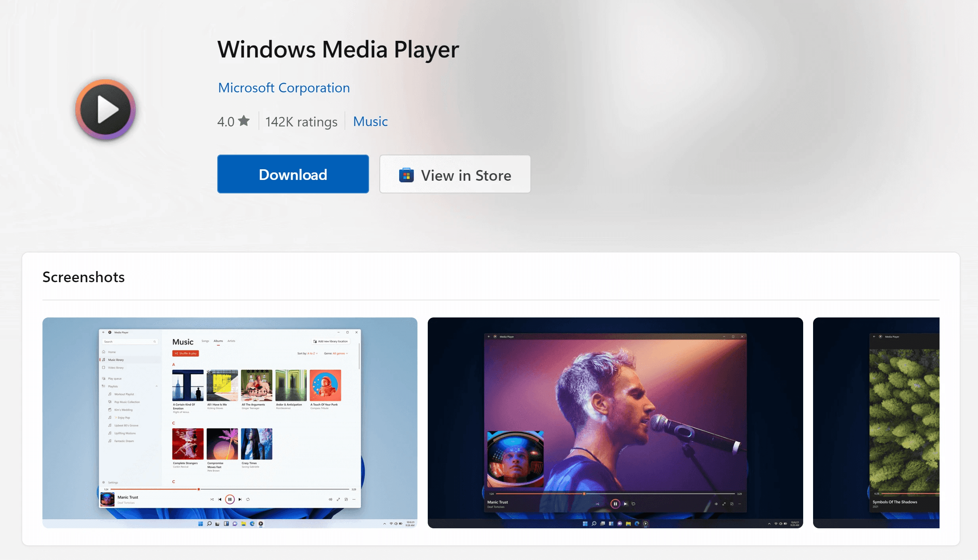
Task: Click the "Windows Media Player" title text
Action: point(338,50)
